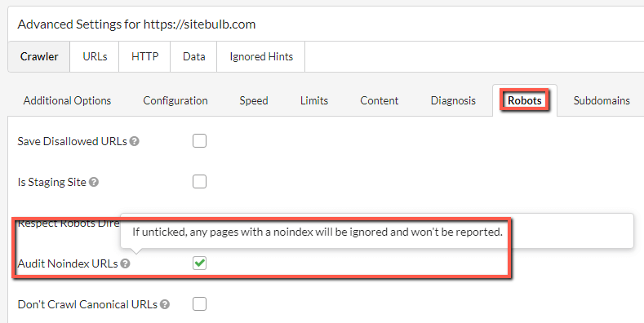644x323 pixels.
Task: Check the Don't Crawl Canonical URLs box
Action: click(x=200, y=304)
